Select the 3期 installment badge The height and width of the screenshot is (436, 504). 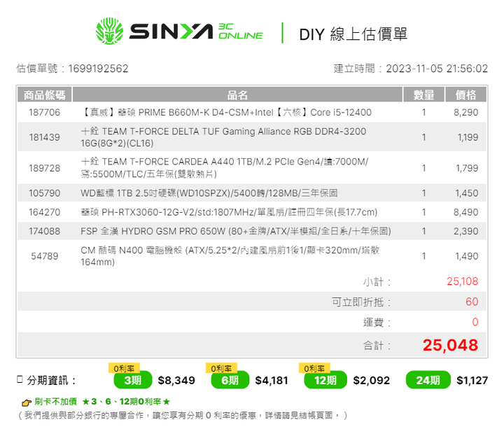coord(133,380)
